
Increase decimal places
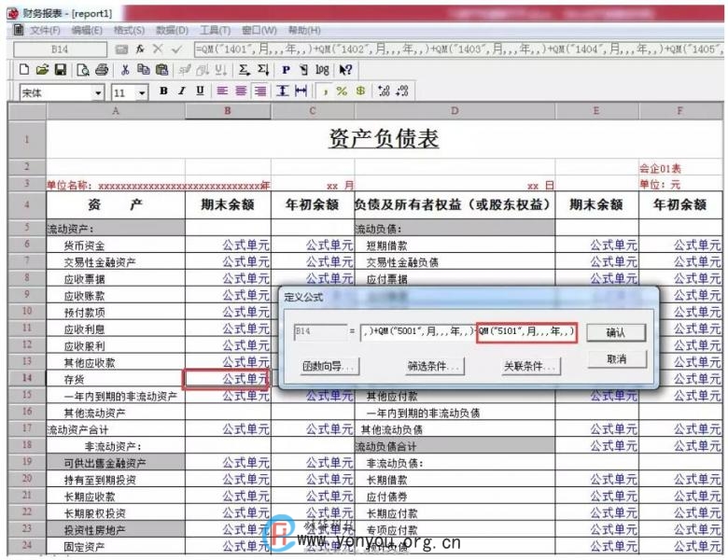[384, 91]
